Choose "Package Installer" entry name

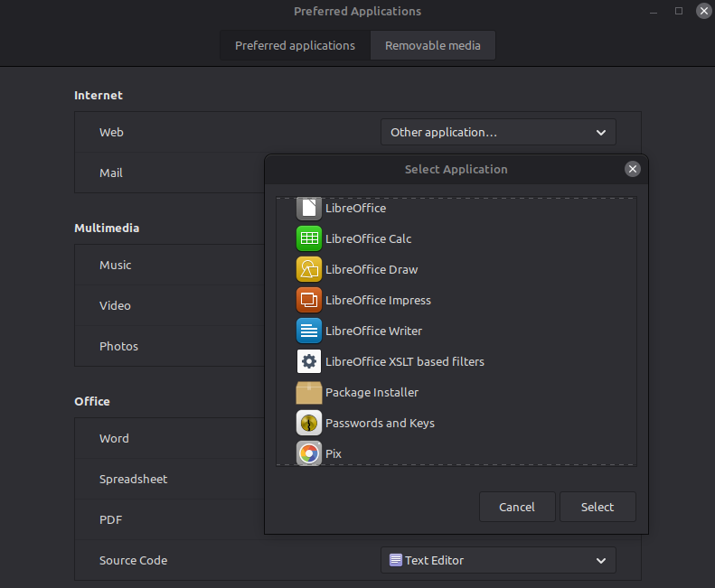point(372,393)
